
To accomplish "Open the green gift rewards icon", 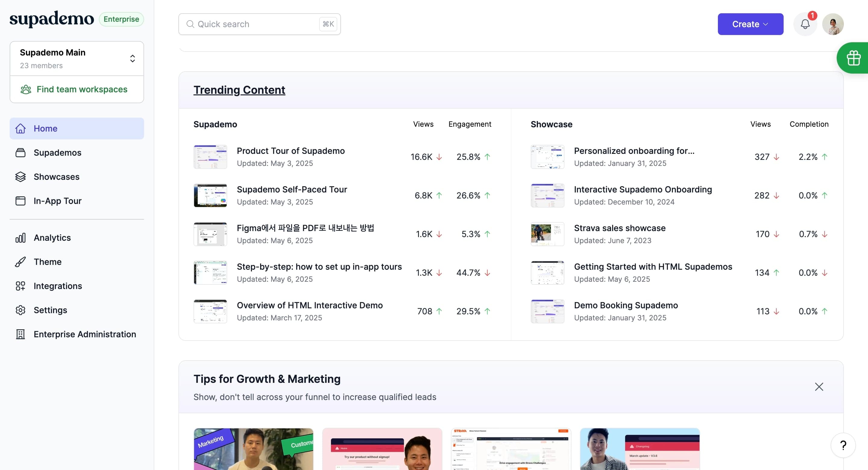I will 853,58.
